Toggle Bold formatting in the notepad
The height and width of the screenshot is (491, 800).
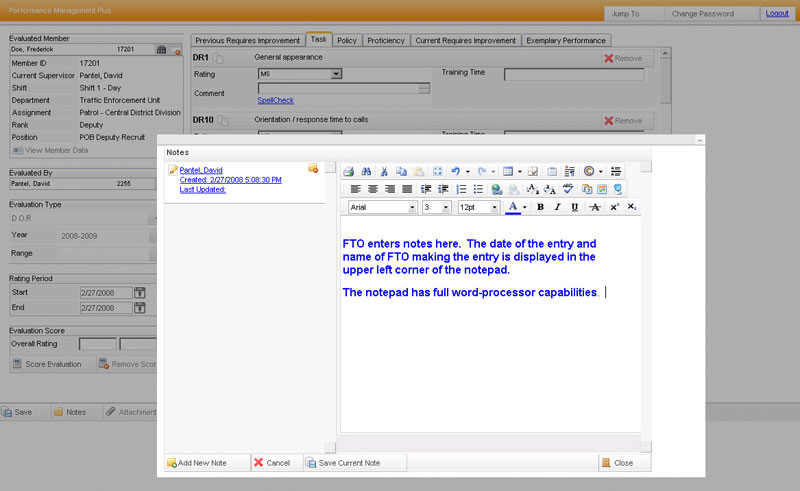540,207
